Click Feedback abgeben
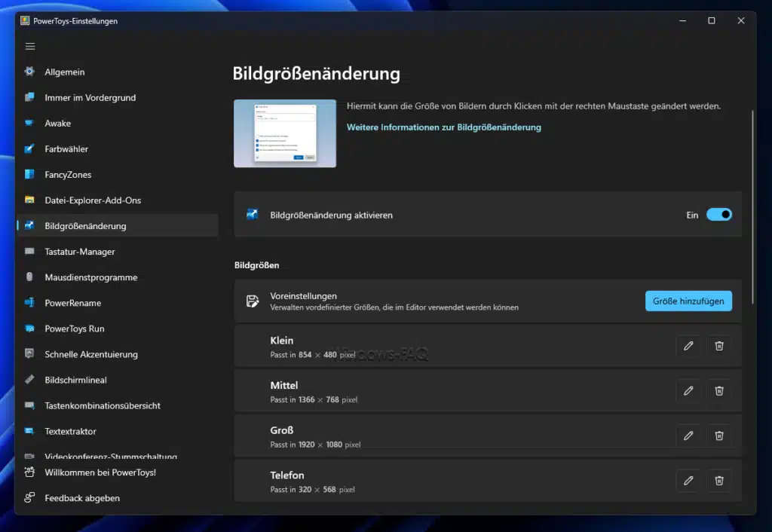The image size is (772, 532). [x=118, y=498]
